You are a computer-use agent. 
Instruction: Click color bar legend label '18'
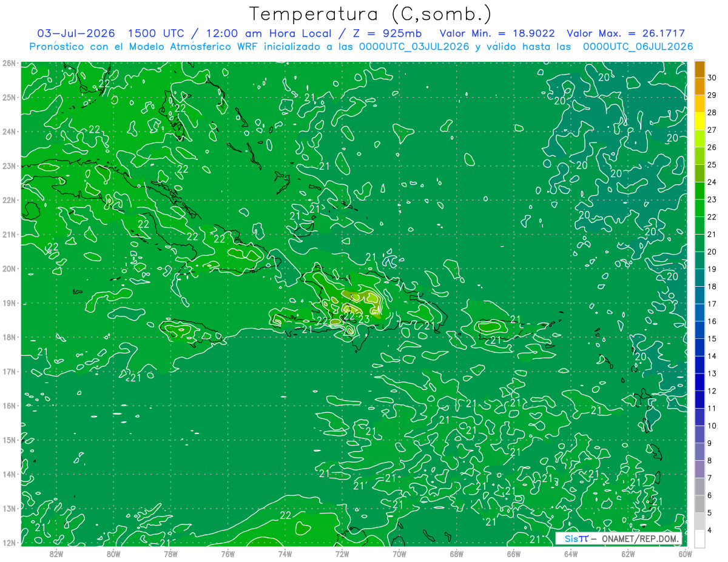[x=712, y=286]
